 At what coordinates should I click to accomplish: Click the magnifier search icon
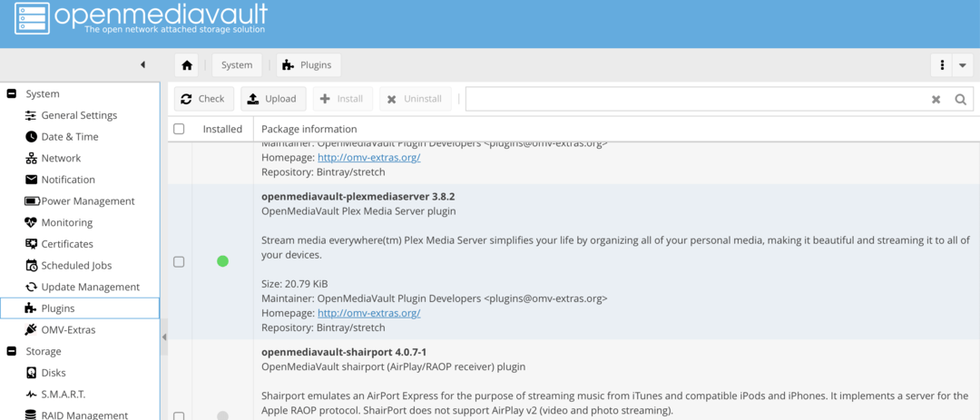coord(961,100)
